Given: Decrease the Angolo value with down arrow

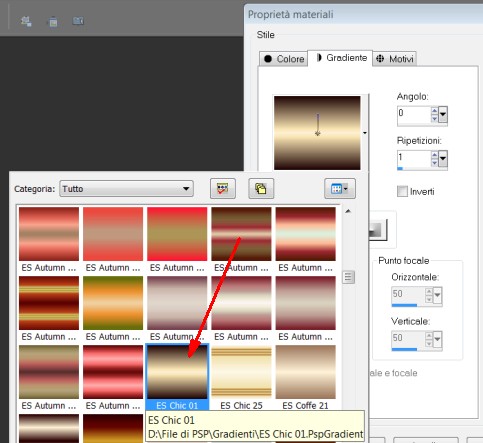Looking at the screenshot, I should (x=434, y=119).
